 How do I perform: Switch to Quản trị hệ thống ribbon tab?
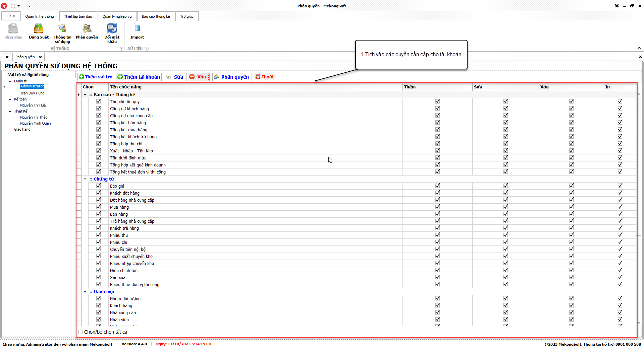[40, 16]
